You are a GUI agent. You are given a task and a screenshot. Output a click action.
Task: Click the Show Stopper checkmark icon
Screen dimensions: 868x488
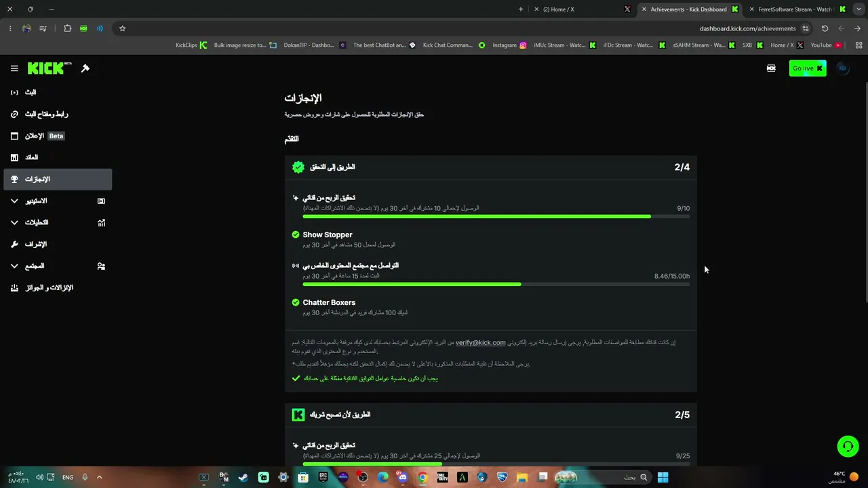(296, 235)
